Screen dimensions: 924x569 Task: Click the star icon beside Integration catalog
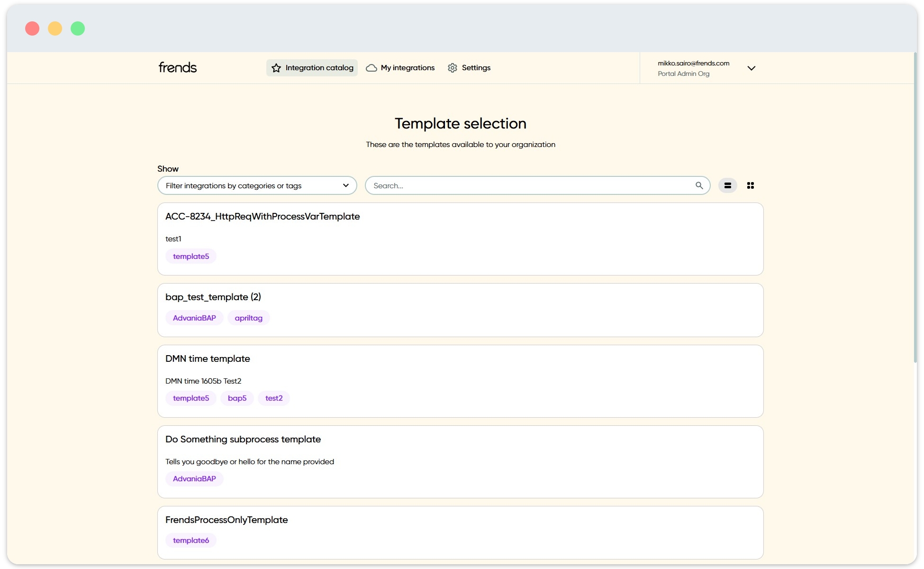point(275,68)
